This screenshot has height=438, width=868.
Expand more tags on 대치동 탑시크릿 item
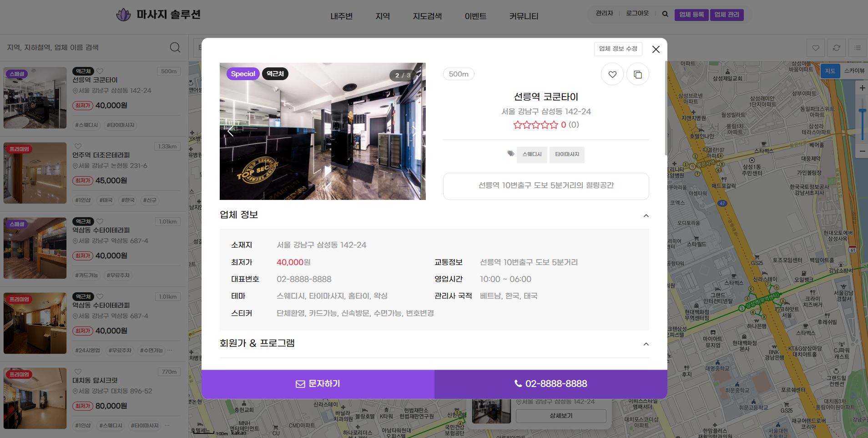pyautogui.click(x=167, y=425)
